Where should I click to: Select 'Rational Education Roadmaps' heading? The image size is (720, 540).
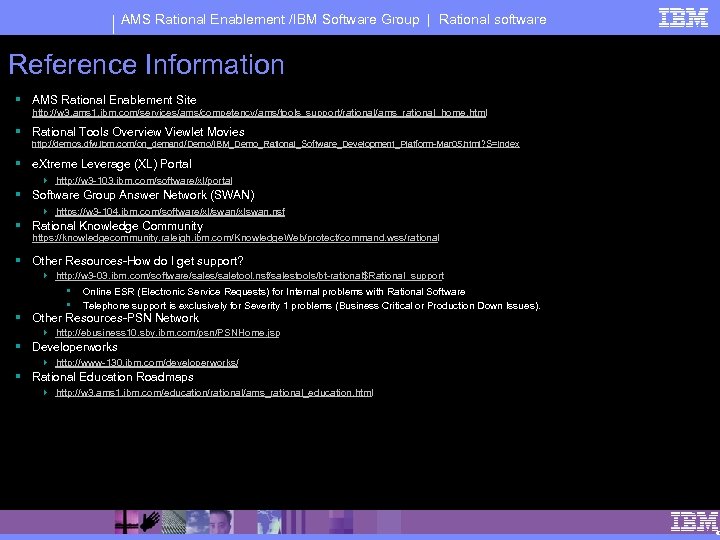click(x=112, y=377)
